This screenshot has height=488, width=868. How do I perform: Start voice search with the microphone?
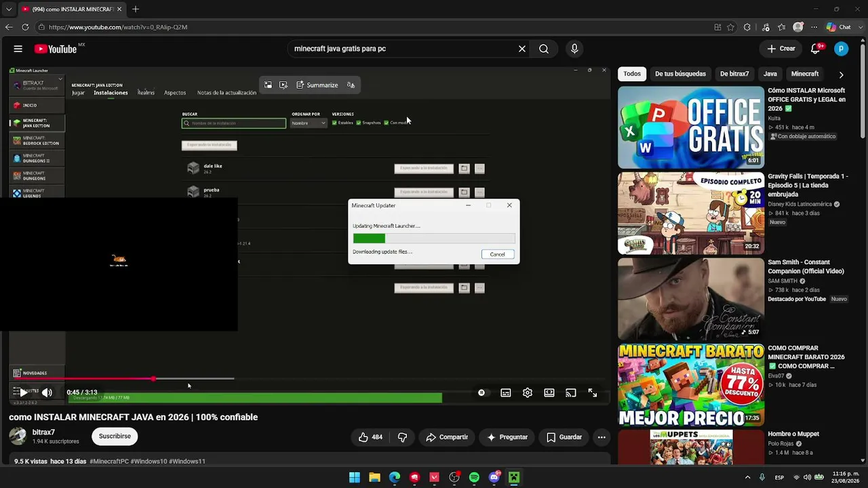pos(574,49)
